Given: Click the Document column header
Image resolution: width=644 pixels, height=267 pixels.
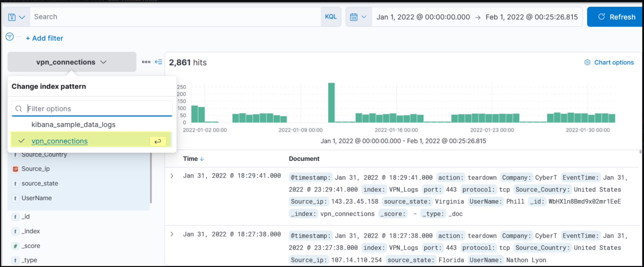Looking at the screenshot, I should click(304, 159).
